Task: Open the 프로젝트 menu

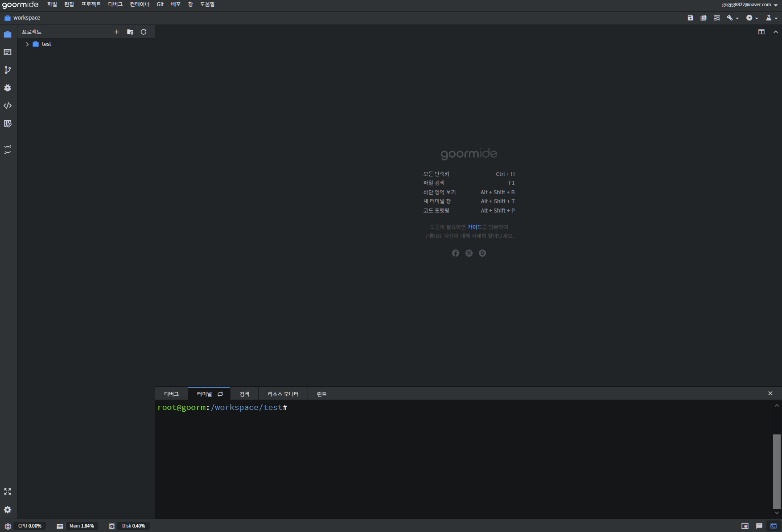Action: (91, 4)
